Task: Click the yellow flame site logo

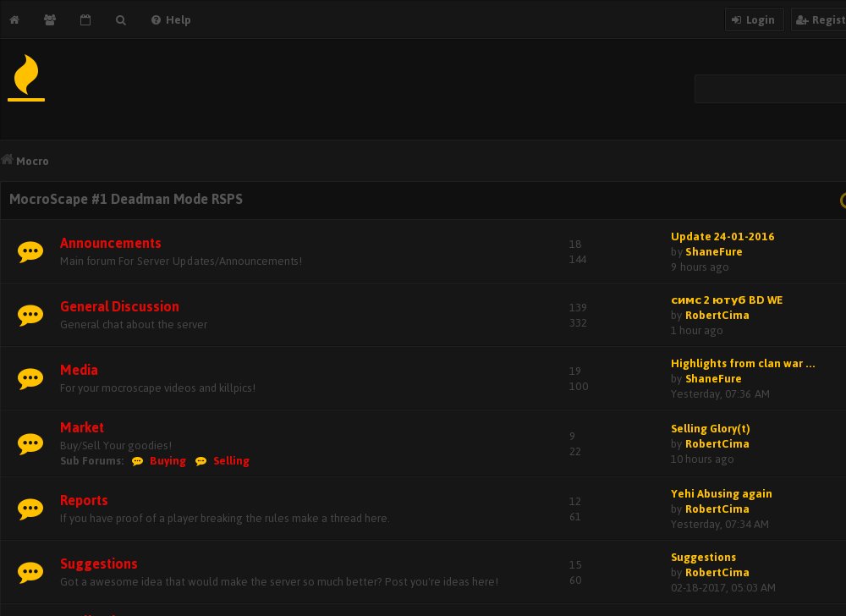Action: tap(26, 78)
